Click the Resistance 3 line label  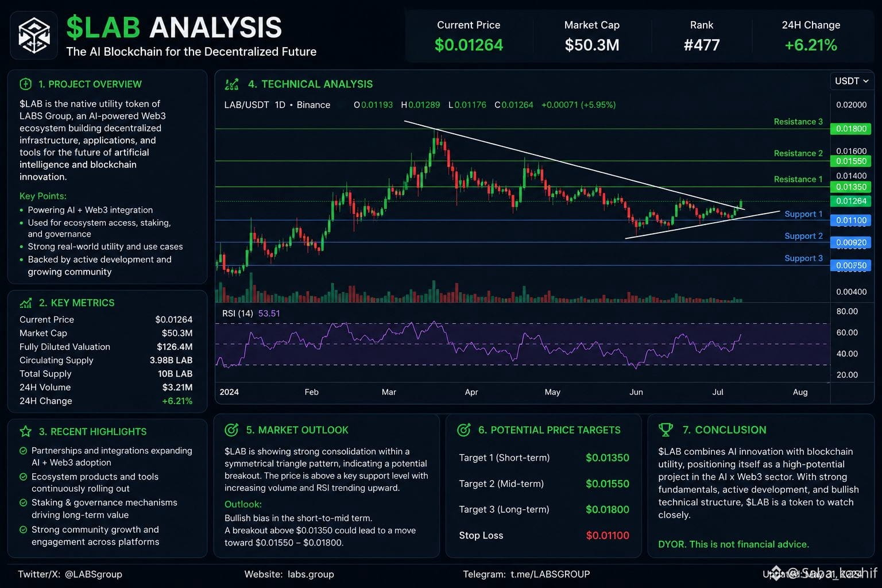click(798, 122)
